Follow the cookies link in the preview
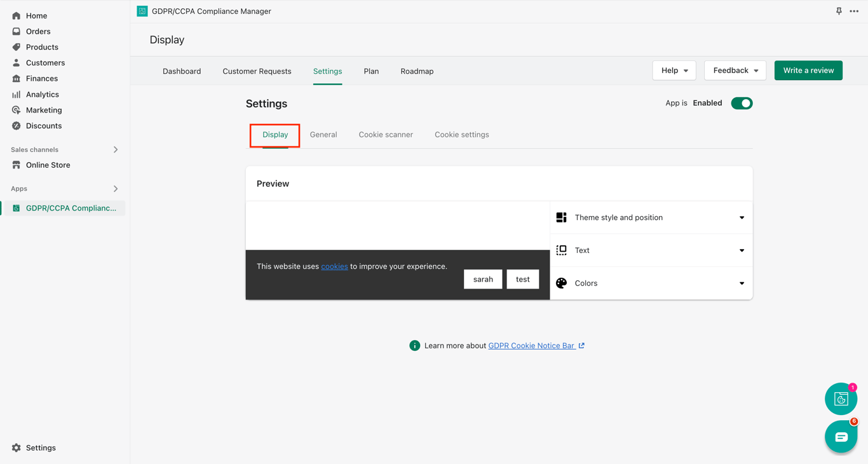Image resolution: width=868 pixels, height=464 pixels. point(334,266)
